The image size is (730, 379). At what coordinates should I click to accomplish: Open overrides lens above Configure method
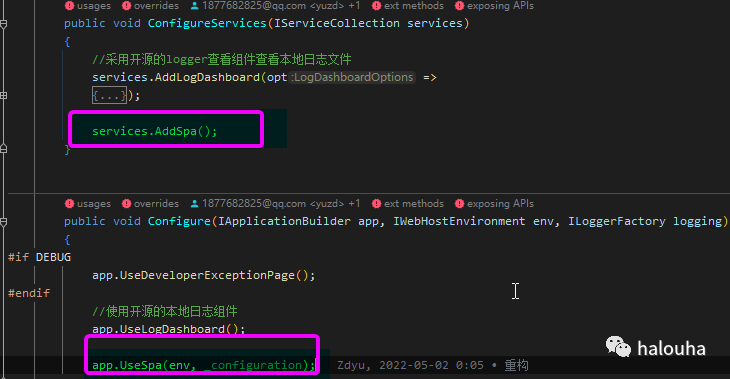150,204
